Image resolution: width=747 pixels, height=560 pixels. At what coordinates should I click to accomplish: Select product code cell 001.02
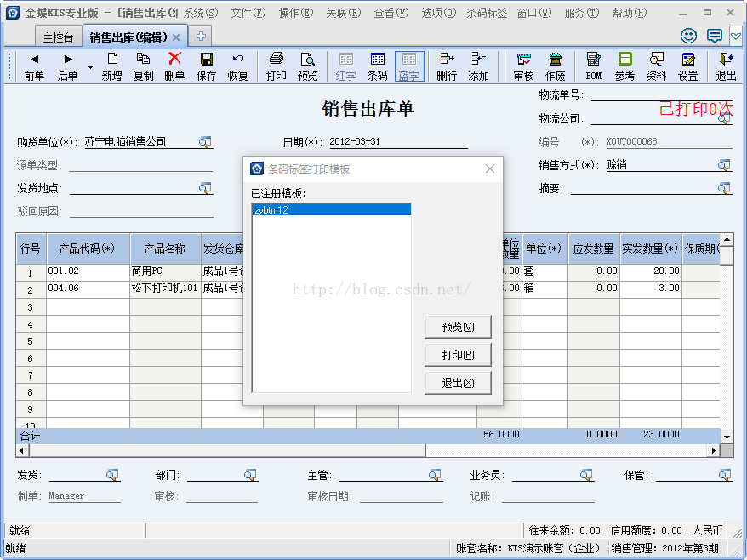coord(88,271)
